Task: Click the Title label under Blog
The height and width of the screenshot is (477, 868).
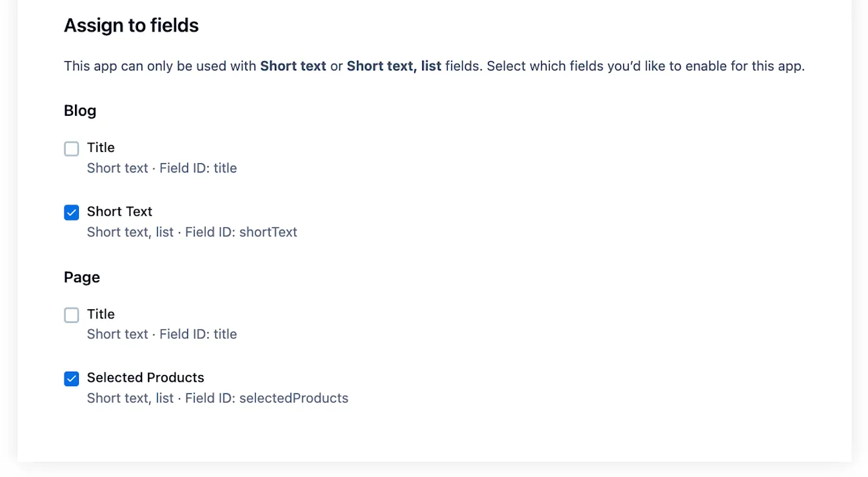Action: pyautogui.click(x=101, y=147)
